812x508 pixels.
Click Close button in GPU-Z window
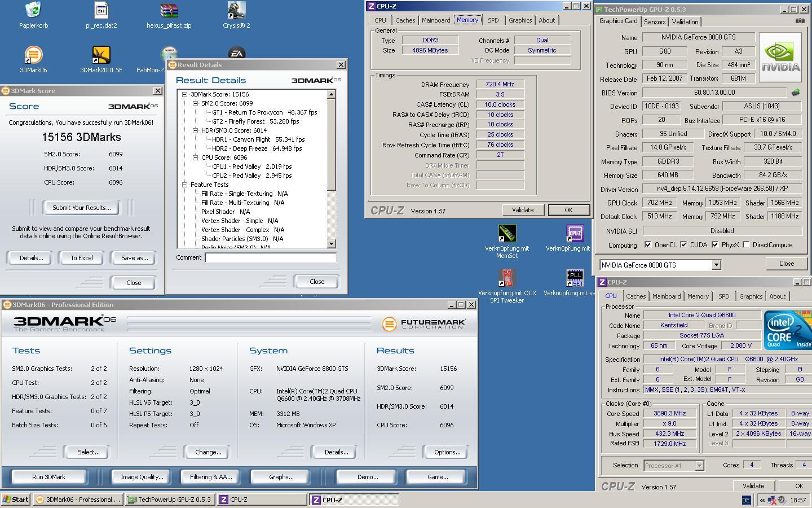click(786, 264)
